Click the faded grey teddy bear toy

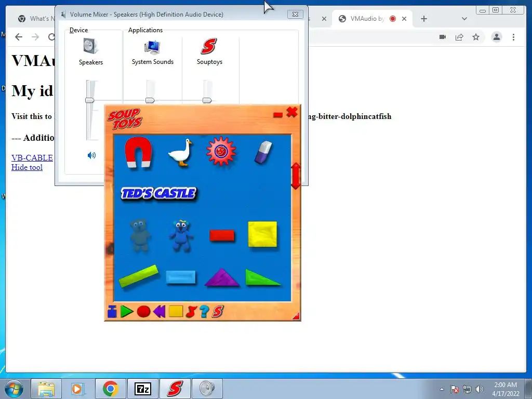click(x=140, y=235)
